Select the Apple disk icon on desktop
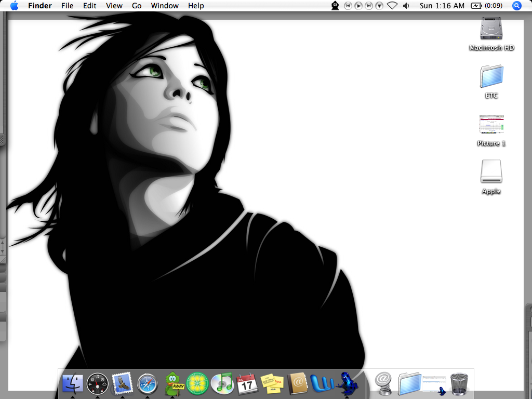 491,171
